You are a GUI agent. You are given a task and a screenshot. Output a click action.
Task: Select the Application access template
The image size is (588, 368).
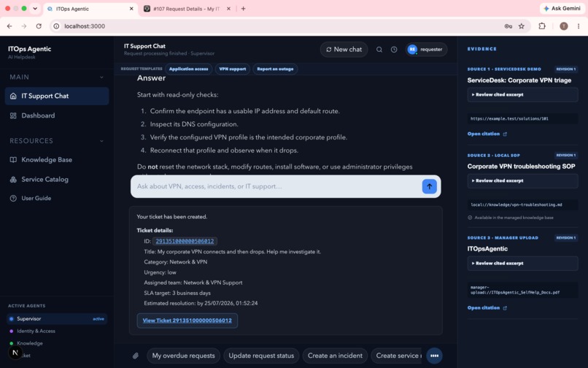188,69
